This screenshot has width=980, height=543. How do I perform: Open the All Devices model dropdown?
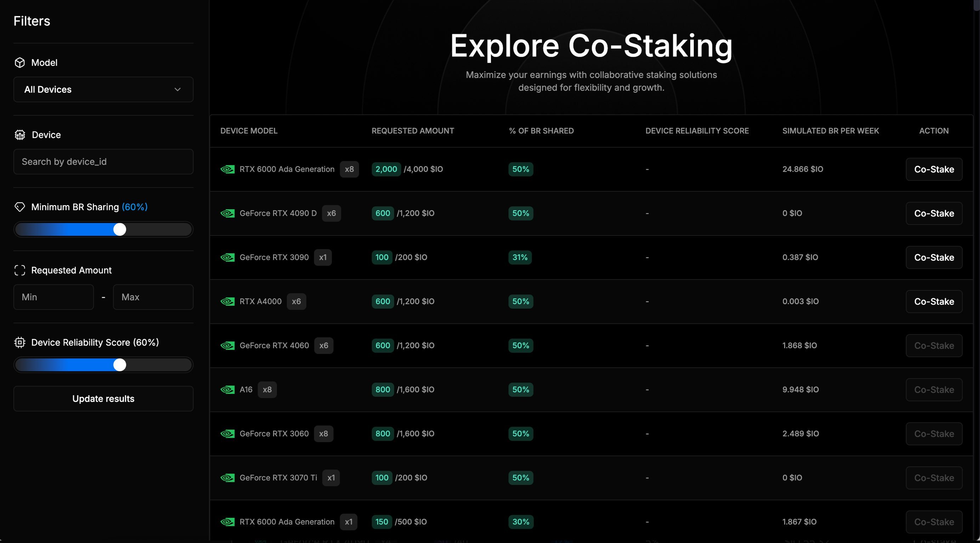coord(103,89)
